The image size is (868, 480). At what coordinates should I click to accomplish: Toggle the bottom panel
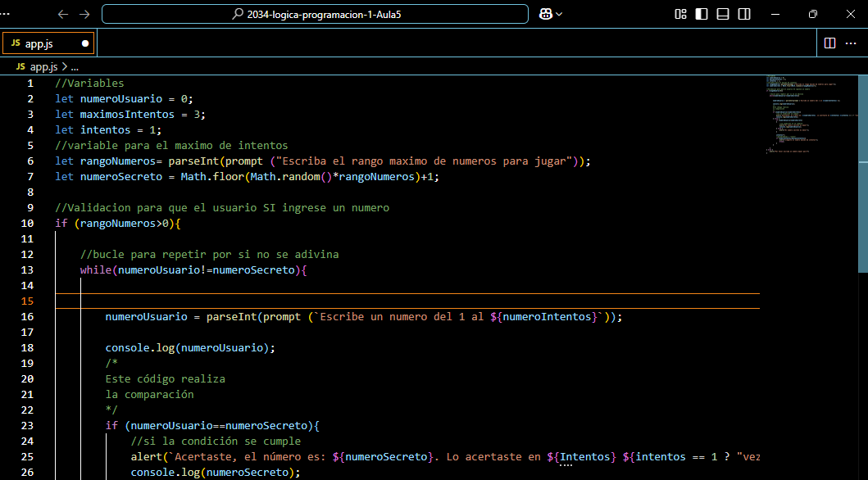(x=723, y=15)
